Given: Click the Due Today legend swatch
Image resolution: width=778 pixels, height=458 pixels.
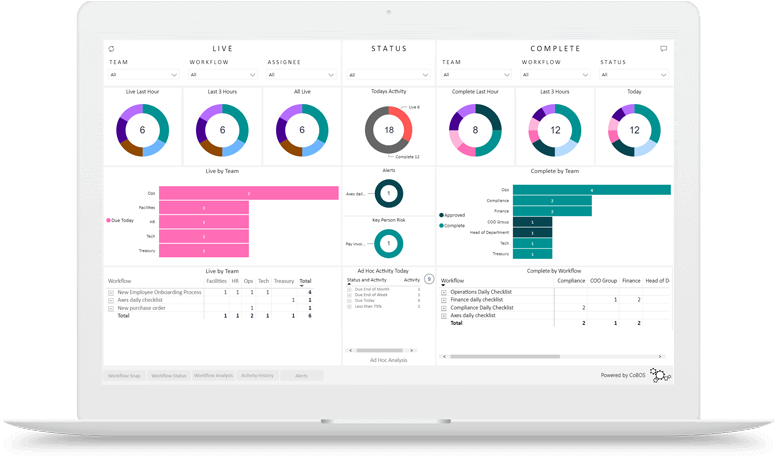Looking at the screenshot, I should [x=108, y=220].
